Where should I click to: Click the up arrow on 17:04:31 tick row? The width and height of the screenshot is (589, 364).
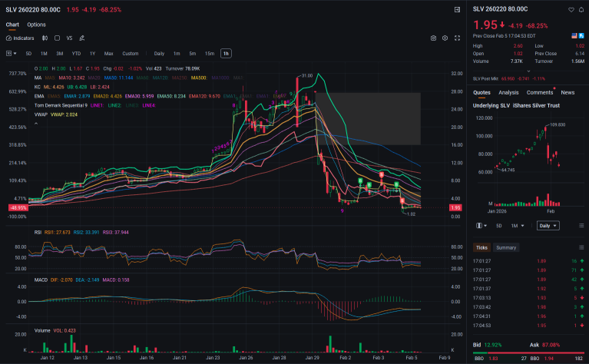point(582,316)
